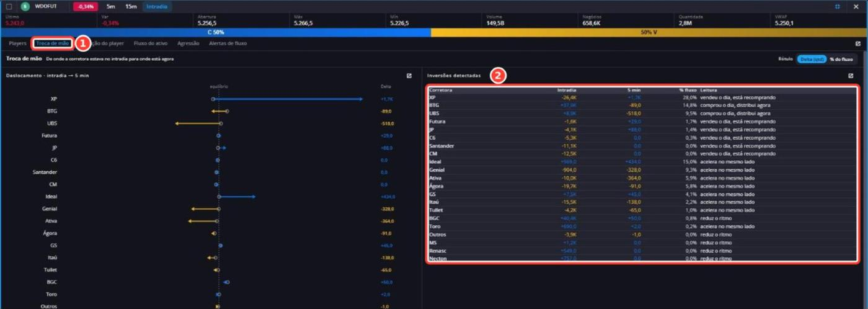The image size is (868, 309).
Task: Click the yellow 50% V sell bar
Action: pyautogui.click(x=649, y=32)
